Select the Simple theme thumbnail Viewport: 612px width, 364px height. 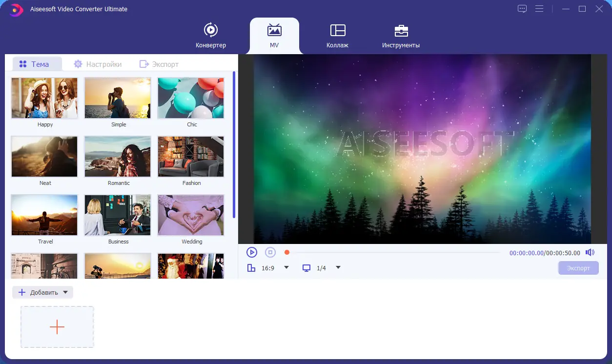(x=118, y=98)
